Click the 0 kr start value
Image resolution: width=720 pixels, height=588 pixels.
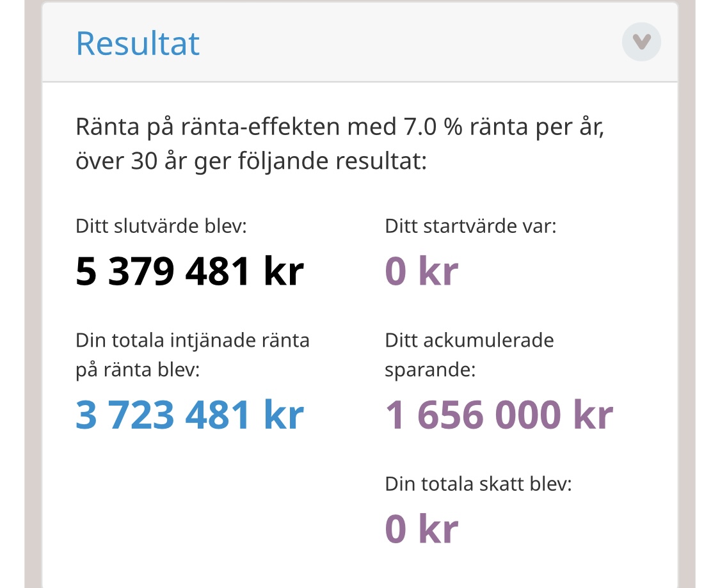(x=421, y=271)
